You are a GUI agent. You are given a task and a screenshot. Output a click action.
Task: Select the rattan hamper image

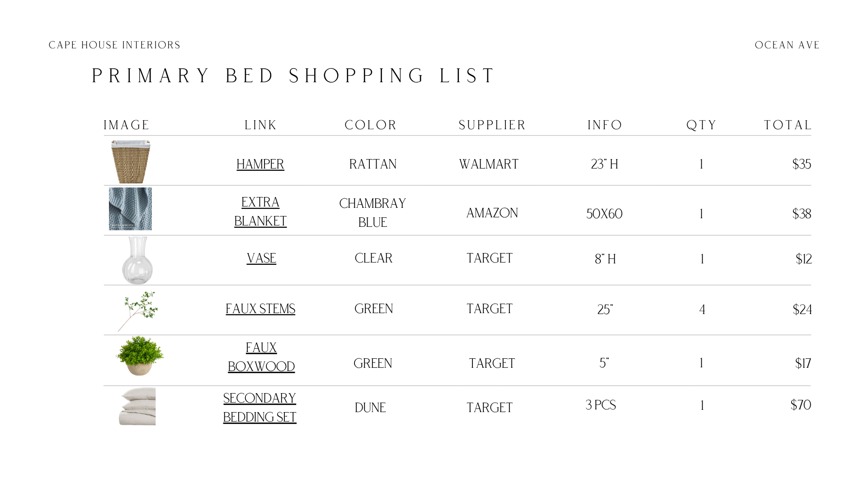(x=131, y=161)
